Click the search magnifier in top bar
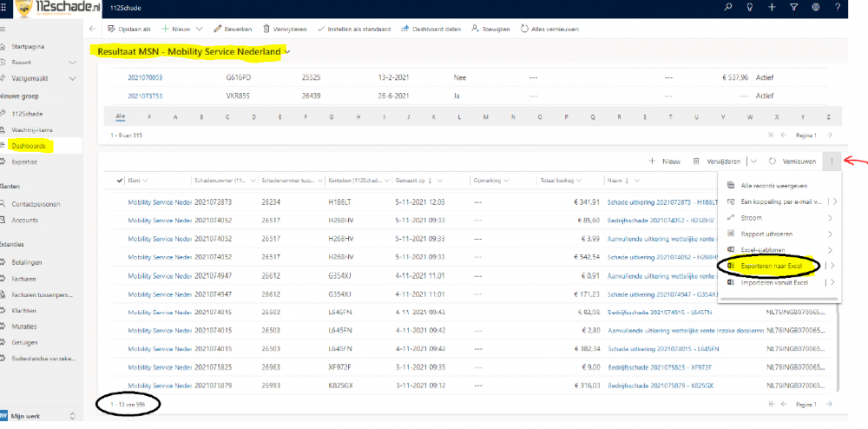Viewport: 868px width, 429px height. tap(728, 7)
